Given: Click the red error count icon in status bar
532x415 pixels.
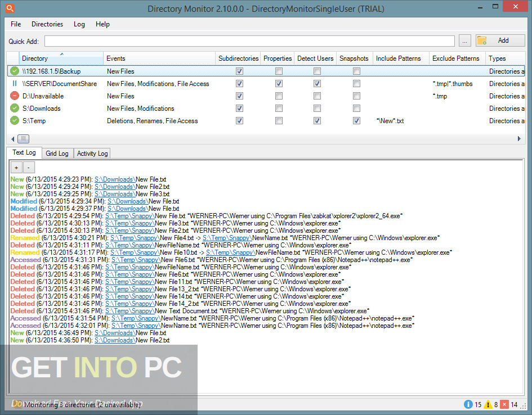Looking at the screenshot, I should [x=504, y=404].
